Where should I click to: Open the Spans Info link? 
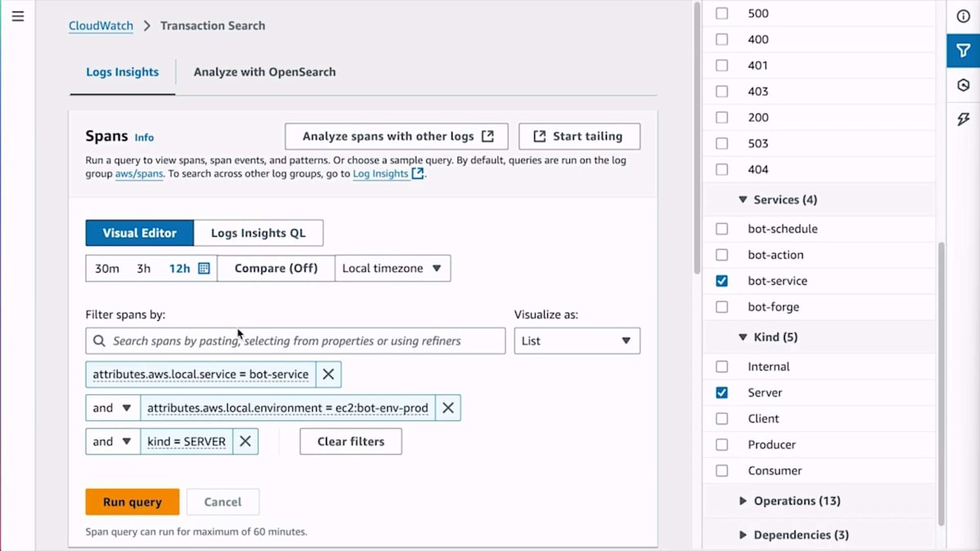[x=145, y=138]
